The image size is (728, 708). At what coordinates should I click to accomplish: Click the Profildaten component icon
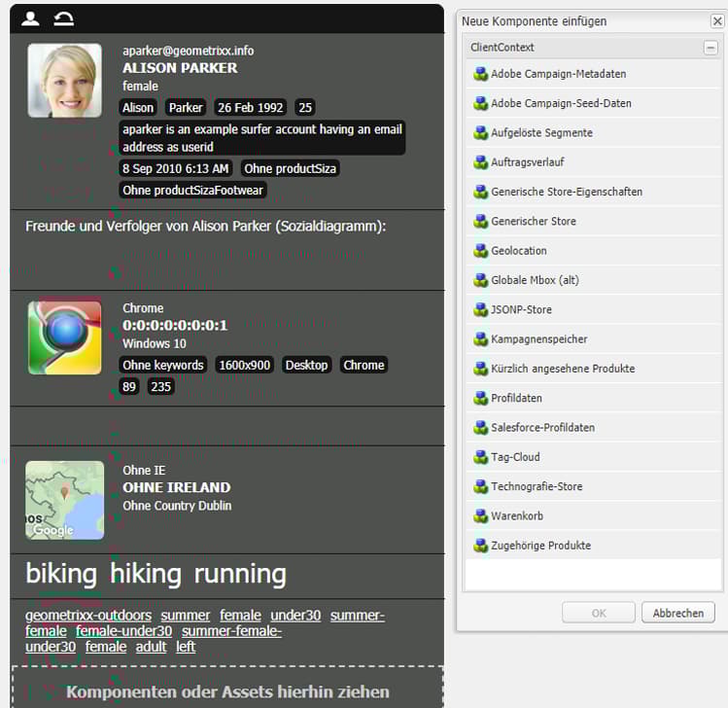[480, 398]
